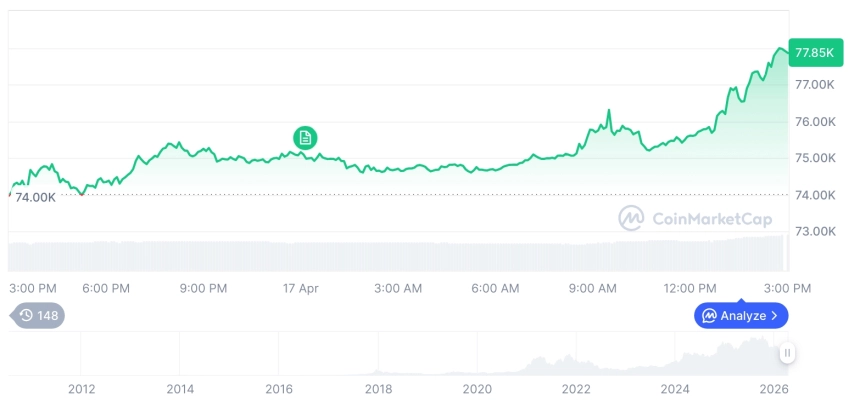860x401 pixels.
Task: Grab the range slider handle at 2026
Action: (x=788, y=353)
